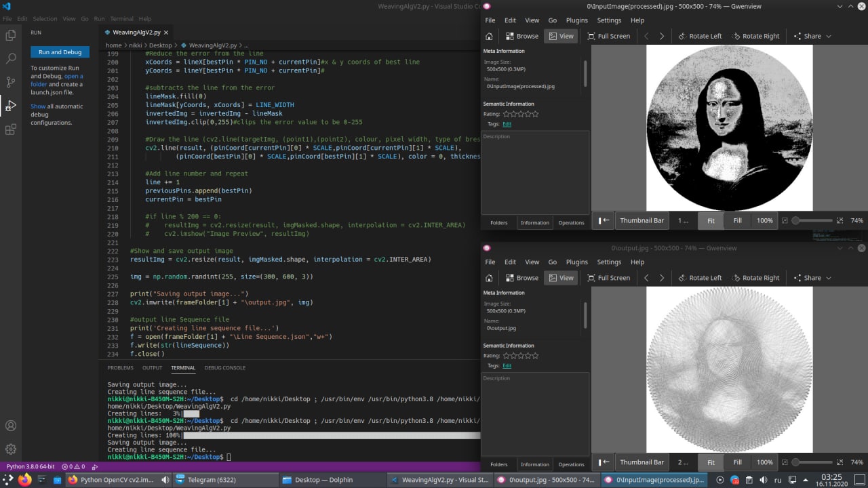Open the Explorer view in VS Code
Screen dimensions: 868x488
(x=11, y=35)
